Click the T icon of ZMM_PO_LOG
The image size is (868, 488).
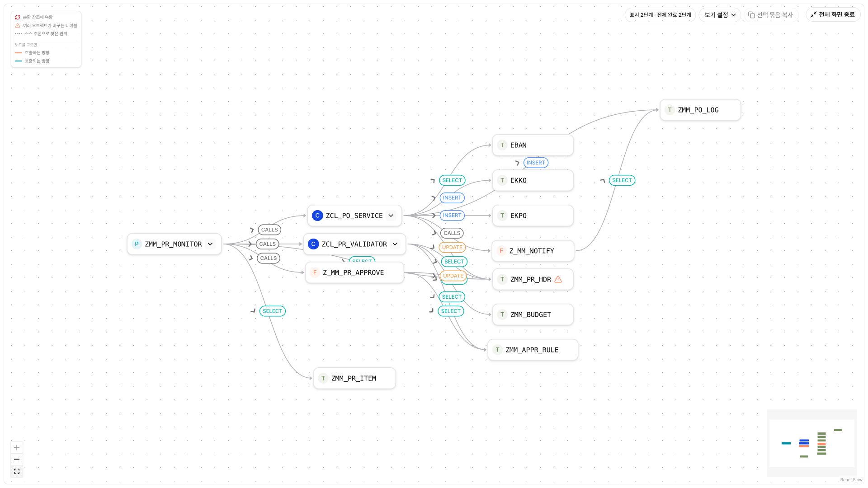coord(670,110)
